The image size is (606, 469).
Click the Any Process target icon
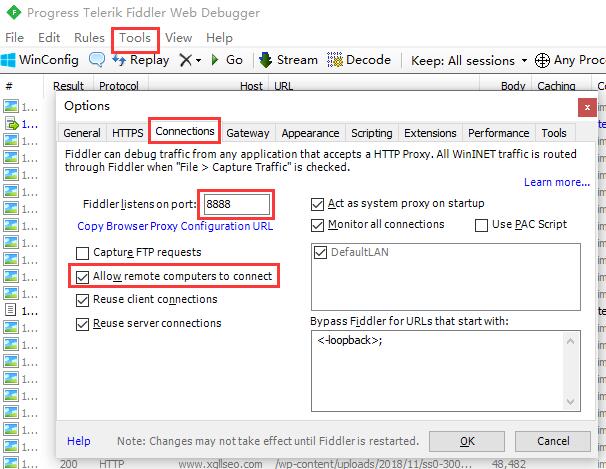(x=542, y=60)
